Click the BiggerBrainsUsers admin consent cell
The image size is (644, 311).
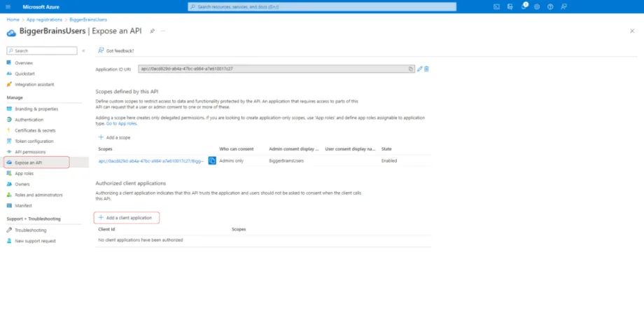286,160
